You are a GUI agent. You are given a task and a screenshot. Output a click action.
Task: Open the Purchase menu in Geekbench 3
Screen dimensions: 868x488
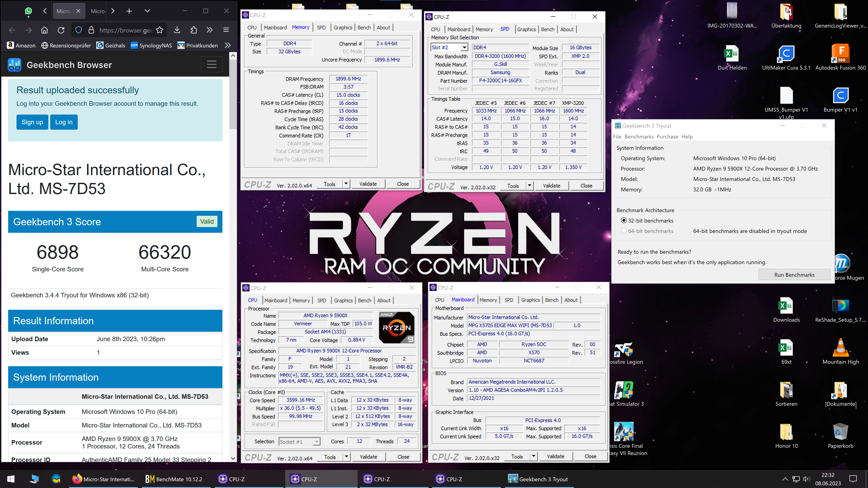pyautogui.click(x=667, y=136)
